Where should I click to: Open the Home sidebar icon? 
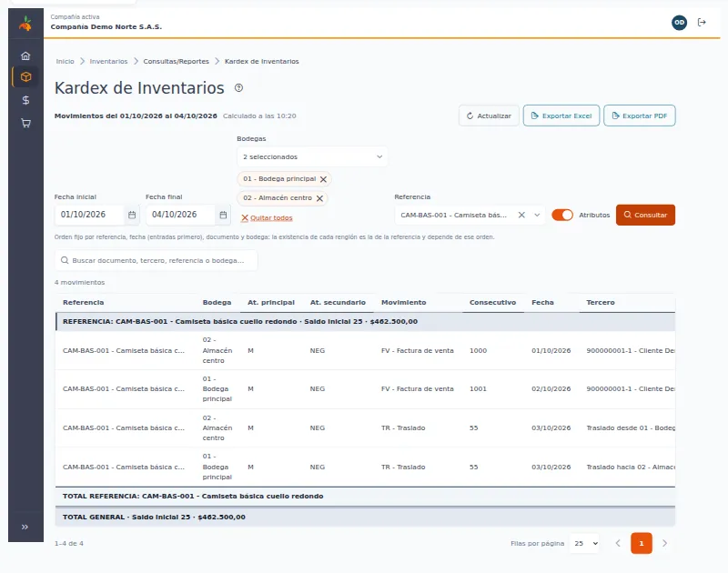click(x=25, y=55)
